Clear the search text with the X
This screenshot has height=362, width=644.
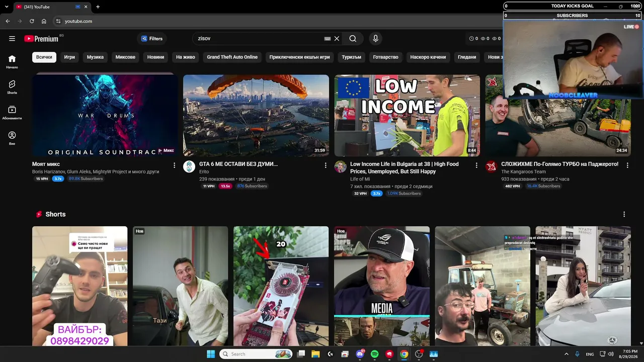pos(337,39)
